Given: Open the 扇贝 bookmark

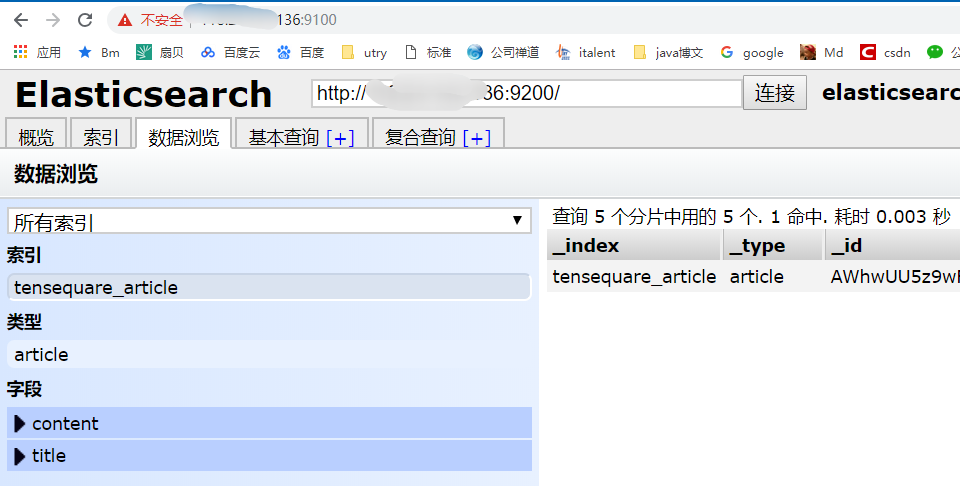Looking at the screenshot, I should (159, 53).
